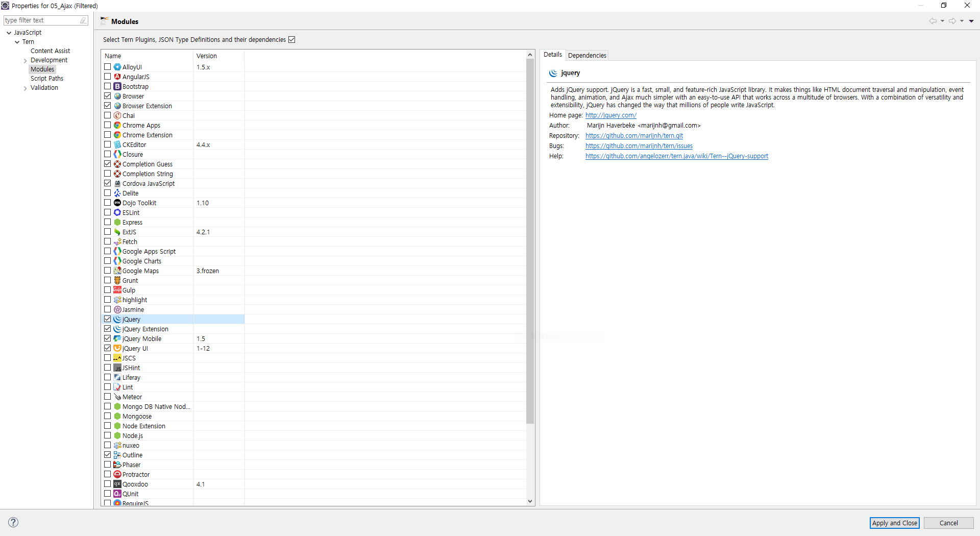Open the forward navigation history dropdown
980x536 pixels.
click(x=962, y=21)
